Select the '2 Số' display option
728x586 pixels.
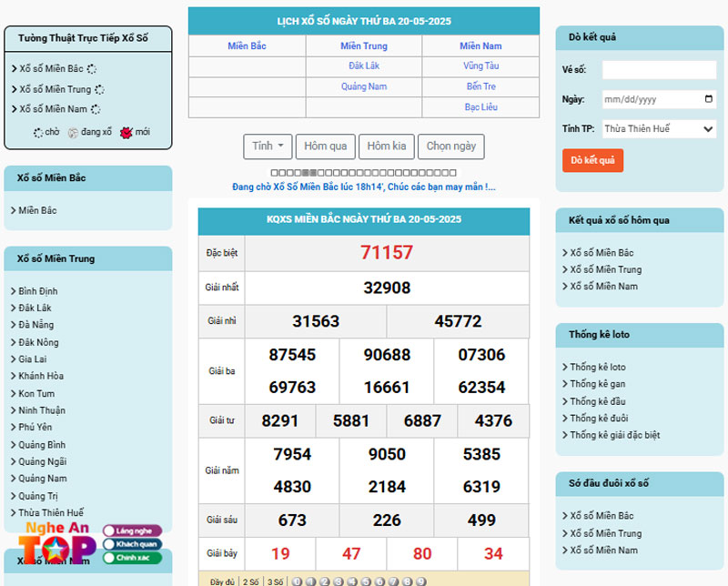(x=250, y=581)
